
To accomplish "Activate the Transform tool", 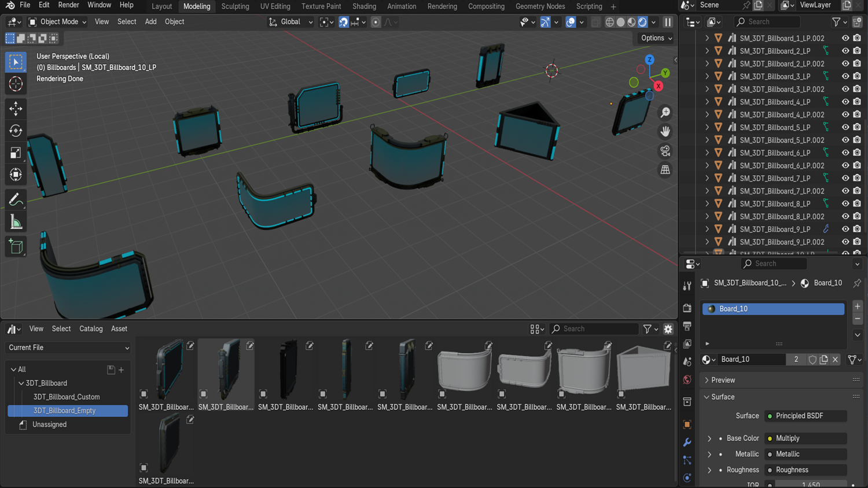I will click(x=16, y=175).
